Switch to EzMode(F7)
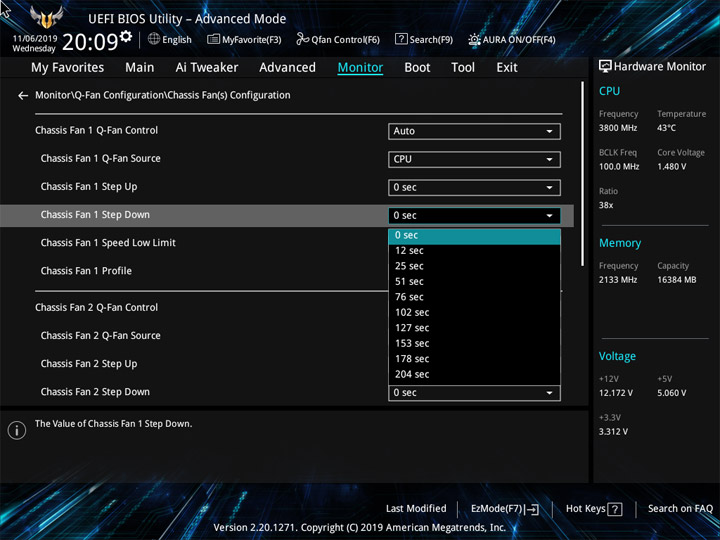Viewport: 720px width, 540px height. pyautogui.click(x=505, y=509)
